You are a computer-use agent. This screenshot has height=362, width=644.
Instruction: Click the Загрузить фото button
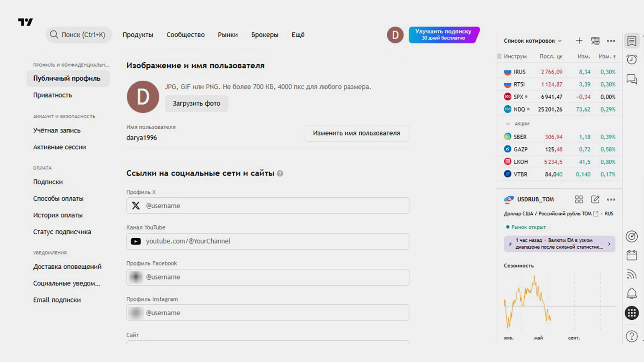point(196,103)
